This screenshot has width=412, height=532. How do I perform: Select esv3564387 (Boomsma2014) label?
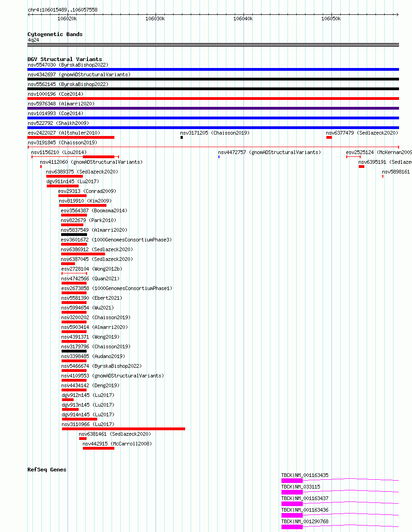coord(94,210)
